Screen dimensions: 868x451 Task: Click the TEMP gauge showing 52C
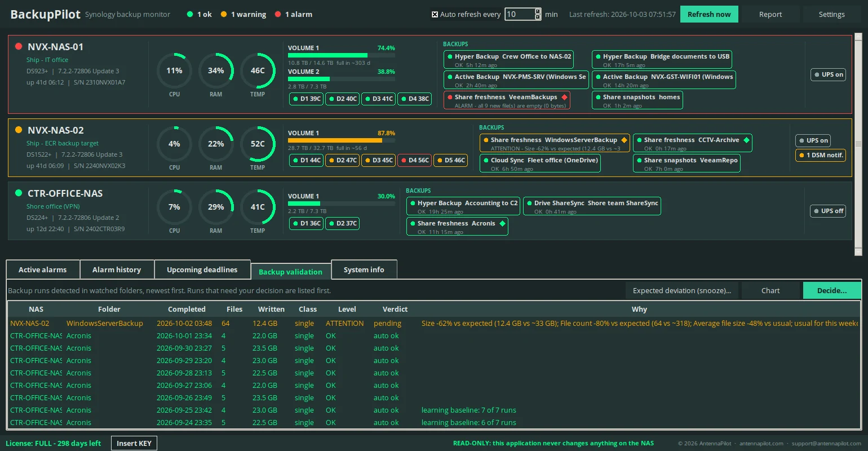[x=258, y=144]
